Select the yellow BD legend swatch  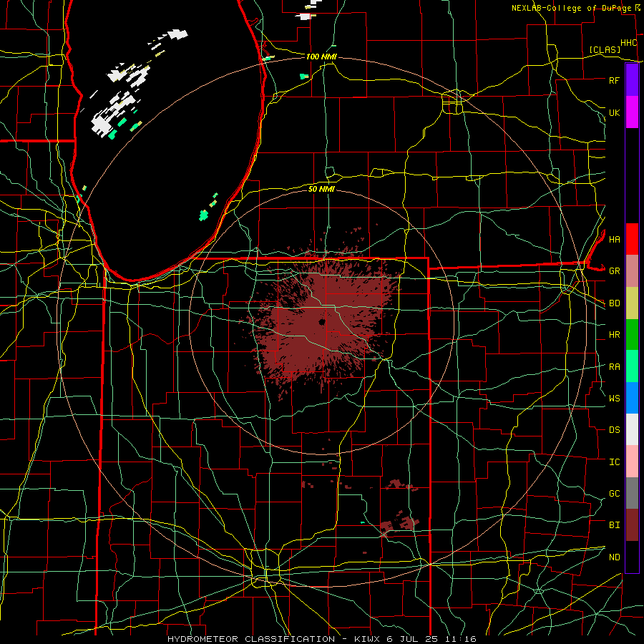pos(632,303)
